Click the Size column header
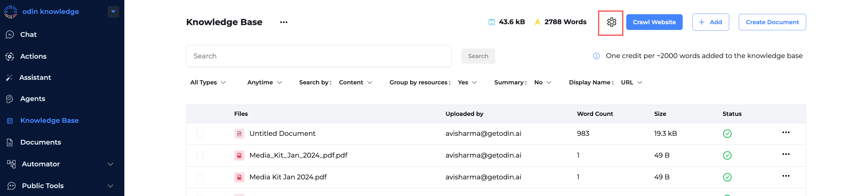The image size is (868, 196). [660, 114]
